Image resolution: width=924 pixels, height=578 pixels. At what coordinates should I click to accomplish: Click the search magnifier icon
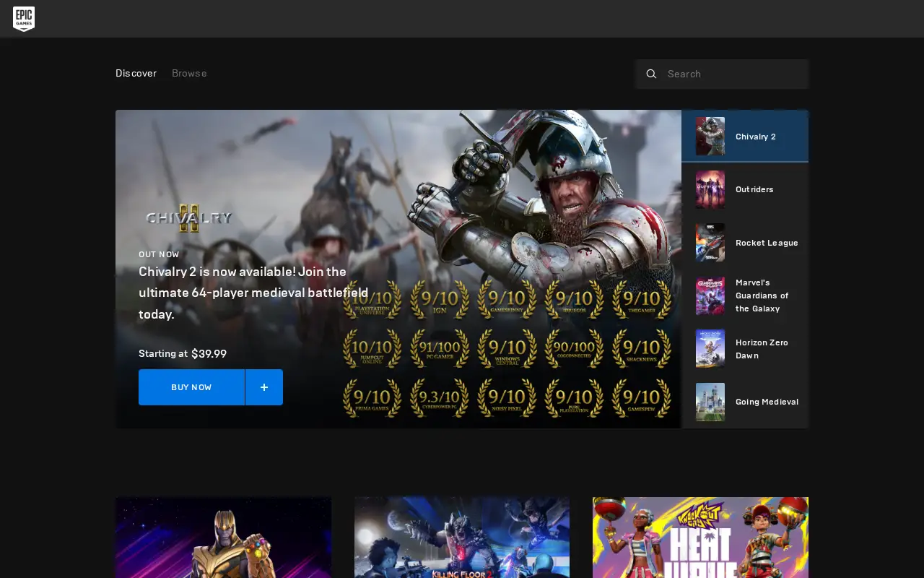click(651, 74)
